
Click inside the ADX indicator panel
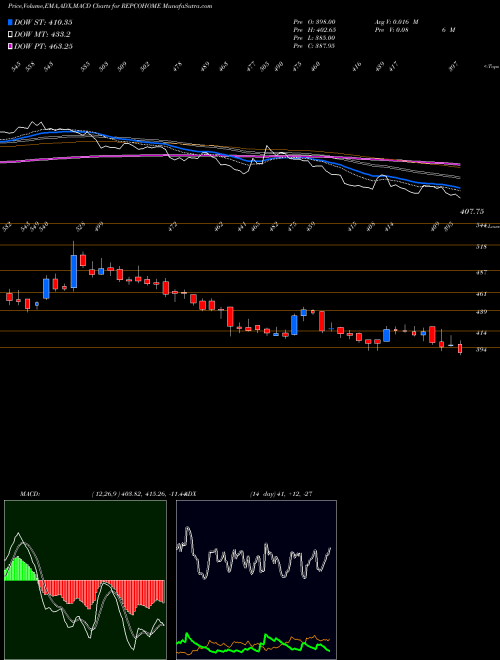256,580
